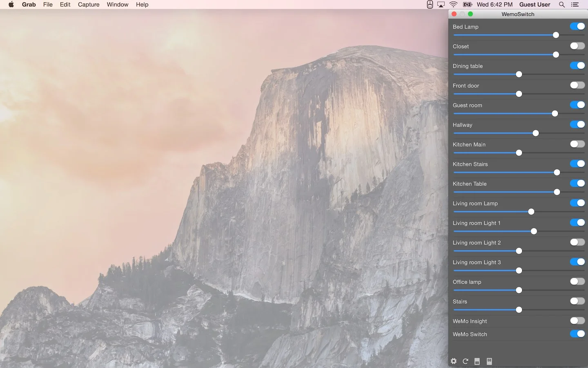Open the Guest User account menu
This screenshot has height=368, width=588.
535,4
